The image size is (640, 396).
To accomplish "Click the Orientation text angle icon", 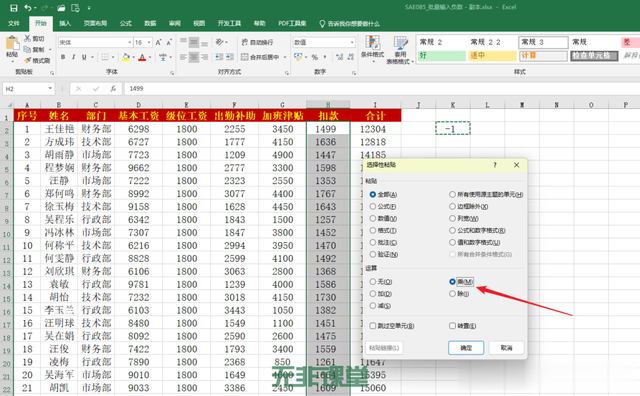I will tap(220, 42).
